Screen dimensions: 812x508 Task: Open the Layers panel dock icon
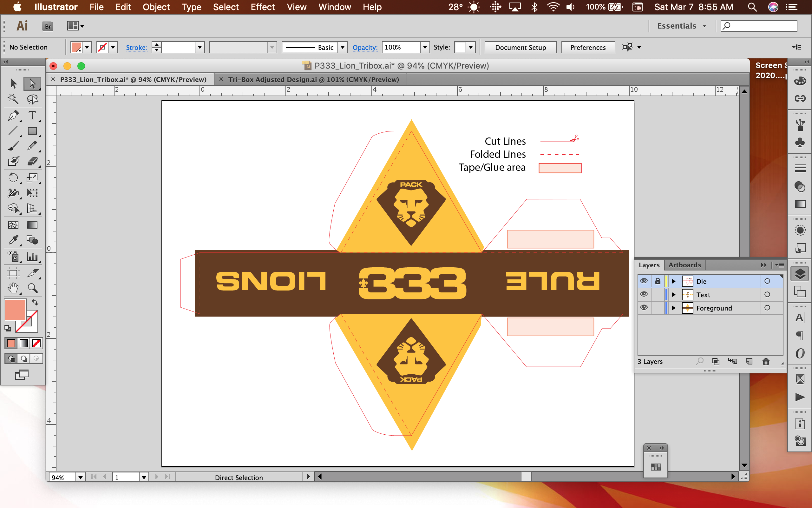tap(800, 274)
